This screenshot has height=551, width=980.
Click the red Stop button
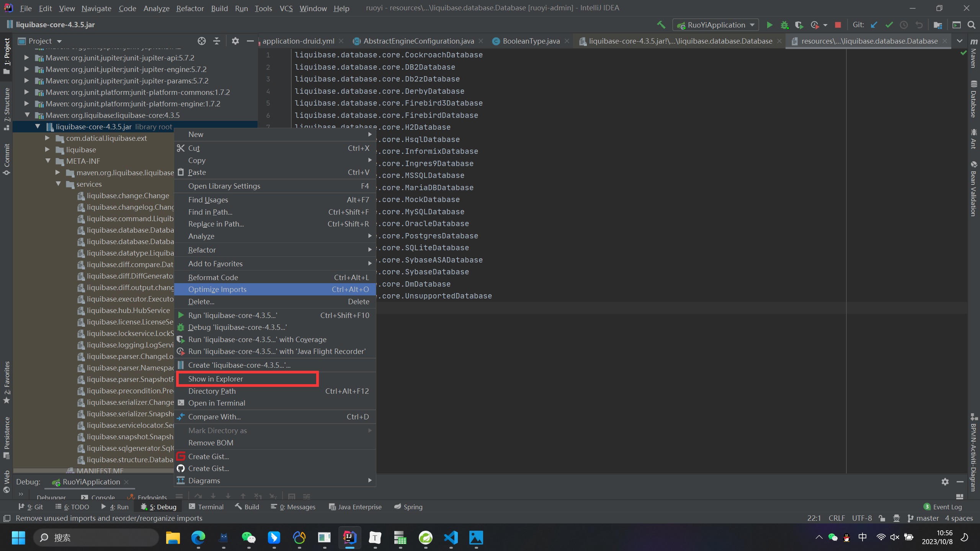coord(838,25)
